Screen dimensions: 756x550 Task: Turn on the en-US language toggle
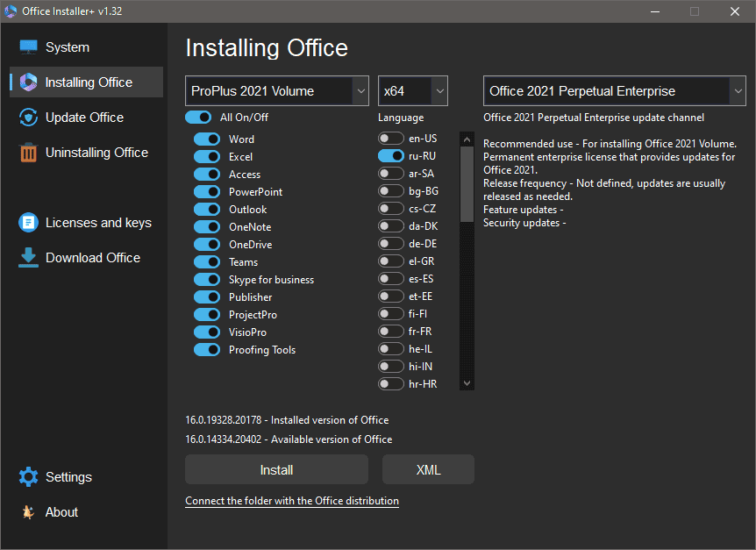391,139
